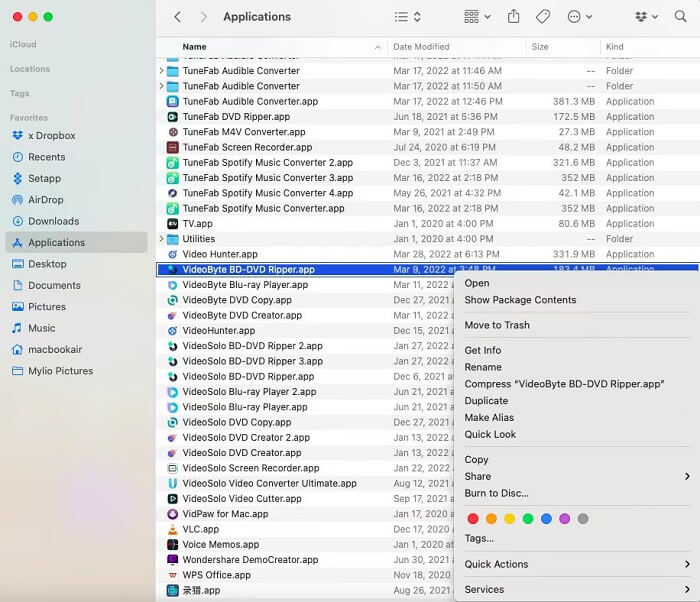This screenshot has width=700, height=602.
Task: Choose Quick Look in context menu
Action: (x=490, y=435)
